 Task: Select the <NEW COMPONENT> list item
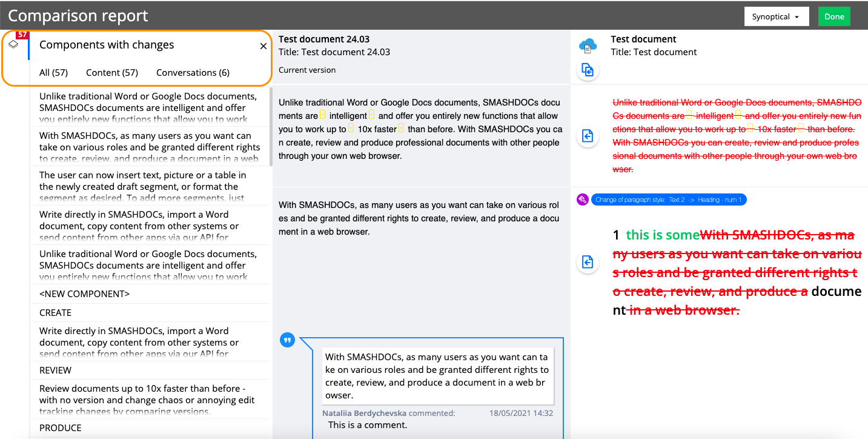click(150, 294)
